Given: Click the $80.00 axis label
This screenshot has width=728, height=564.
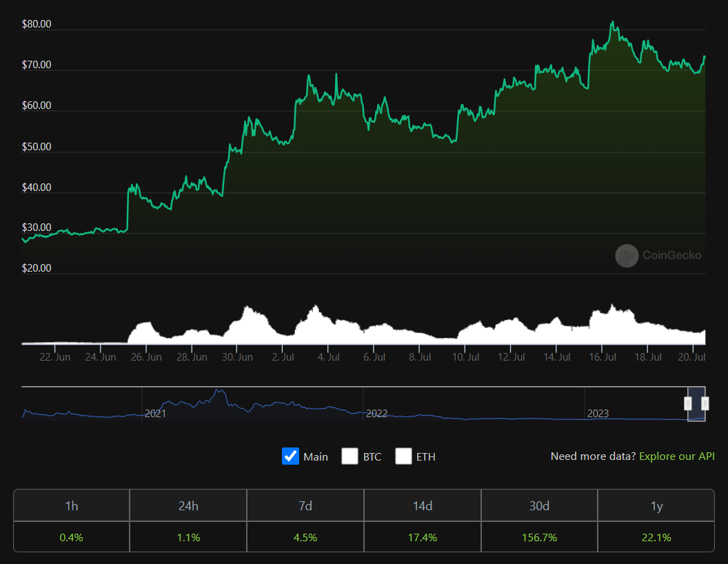Looking at the screenshot, I should coord(37,24).
